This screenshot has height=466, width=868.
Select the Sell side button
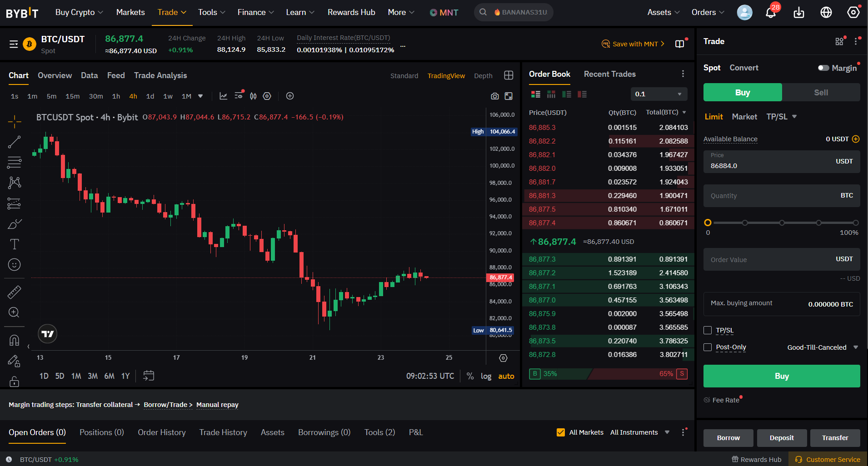(821, 92)
